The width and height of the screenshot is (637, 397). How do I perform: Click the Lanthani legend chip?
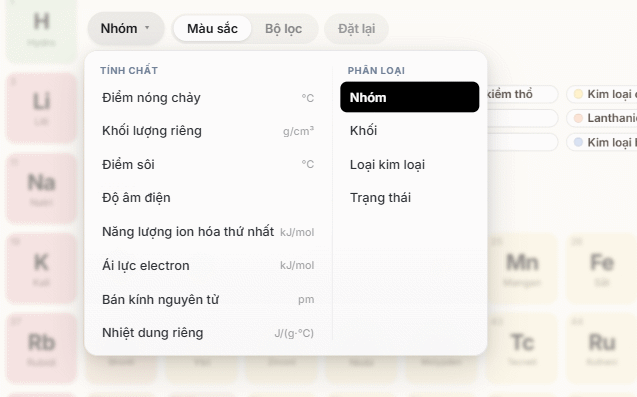click(602, 118)
